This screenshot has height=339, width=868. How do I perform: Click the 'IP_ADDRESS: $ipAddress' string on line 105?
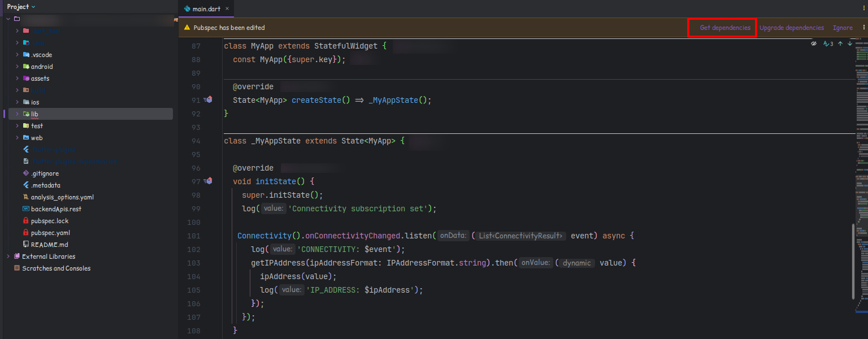[359, 290]
